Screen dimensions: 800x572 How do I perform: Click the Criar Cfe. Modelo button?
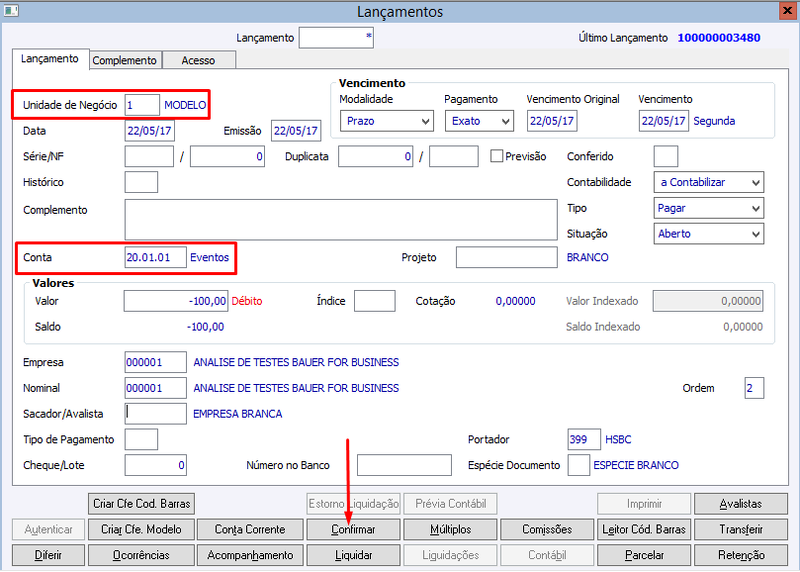click(x=141, y=529)
